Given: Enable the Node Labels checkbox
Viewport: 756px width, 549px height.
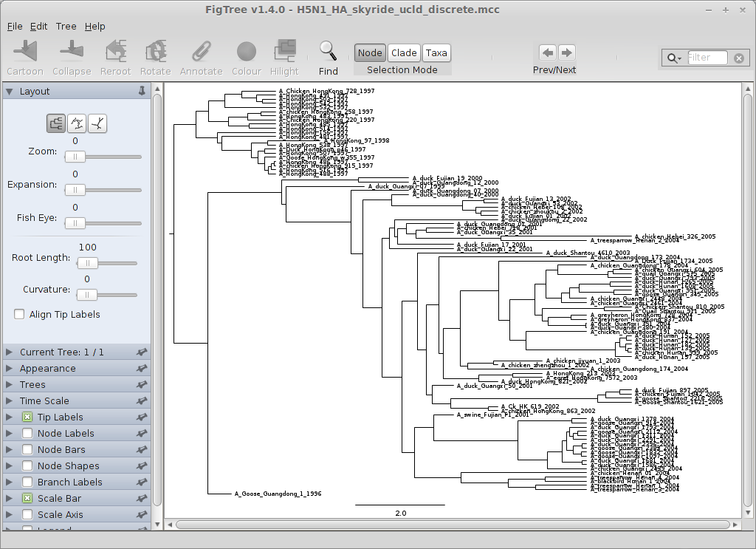Looking at the screenshot, I should [27, 433].
